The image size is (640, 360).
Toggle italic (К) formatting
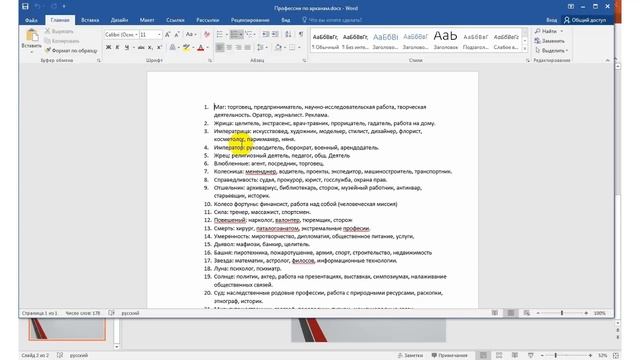tap(118, 48)
